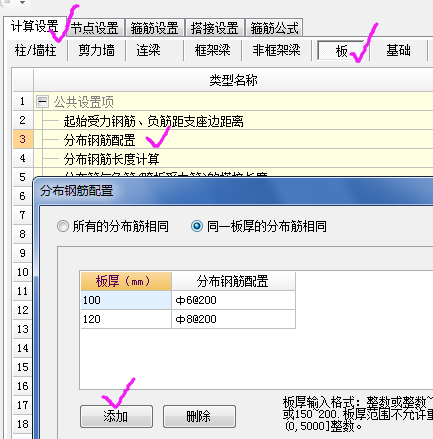The height and width of the screenshot is (439, 433).
Task: Click the 添加 button
Action: pyautogui.click(x=116, y=416)
